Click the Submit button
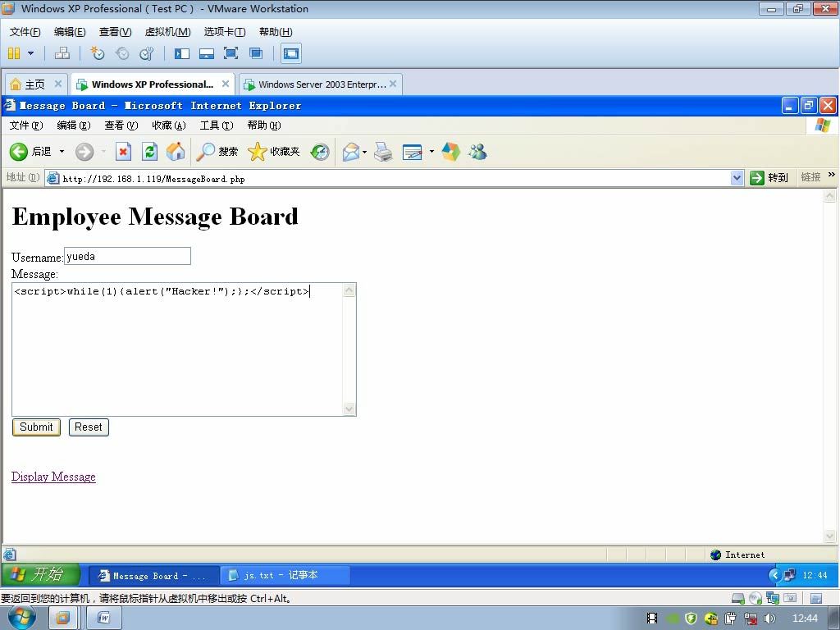Image resolution: width=840 pixels, height=630 pixels. pos(36,427)
